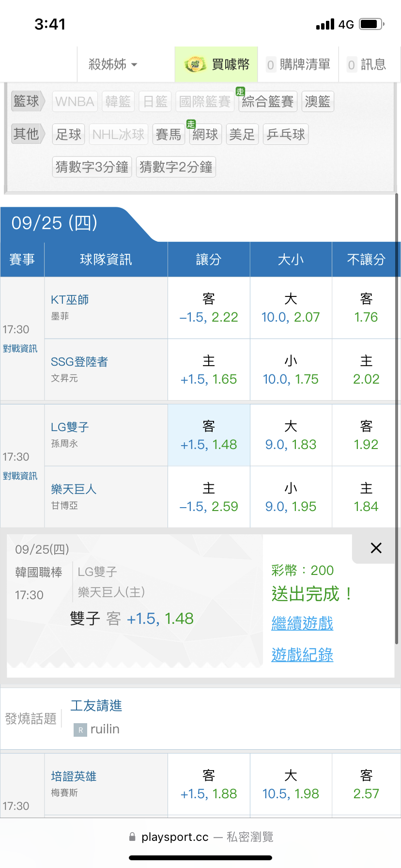The image size is (401, 868).
Task: Select the 網球 tennis category
Action: coord(205,135)
